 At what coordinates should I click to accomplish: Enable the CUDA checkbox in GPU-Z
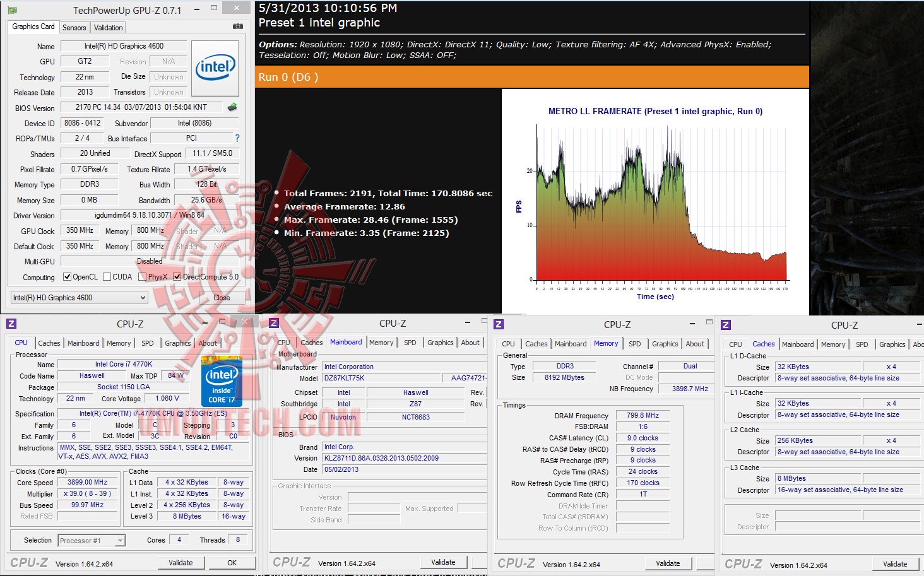(x=107, y=277)
